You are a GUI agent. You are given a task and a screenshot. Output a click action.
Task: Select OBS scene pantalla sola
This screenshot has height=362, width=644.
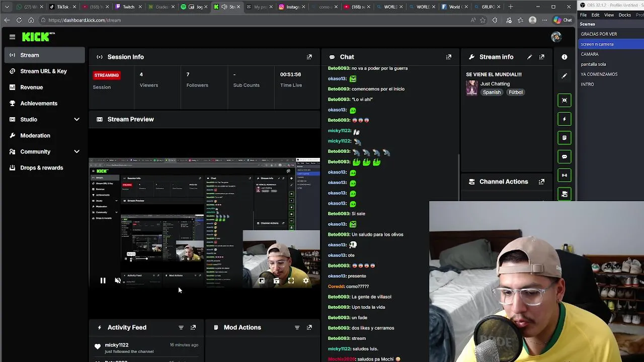[x=610, y=64]
